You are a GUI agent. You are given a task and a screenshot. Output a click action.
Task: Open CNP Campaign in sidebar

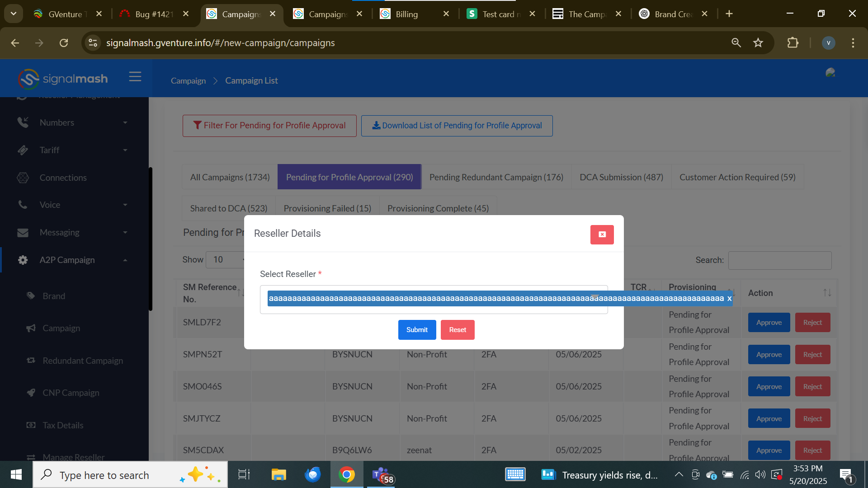point(71,393)
